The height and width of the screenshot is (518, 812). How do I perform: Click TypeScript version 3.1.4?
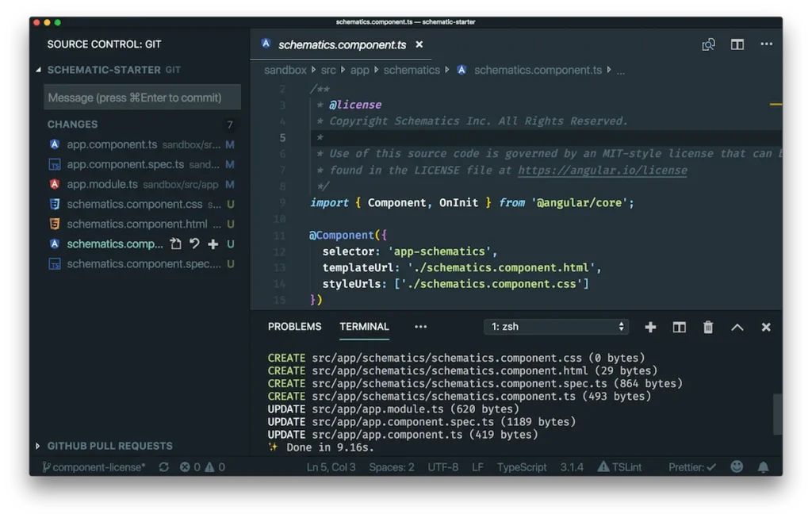(572, 467)
